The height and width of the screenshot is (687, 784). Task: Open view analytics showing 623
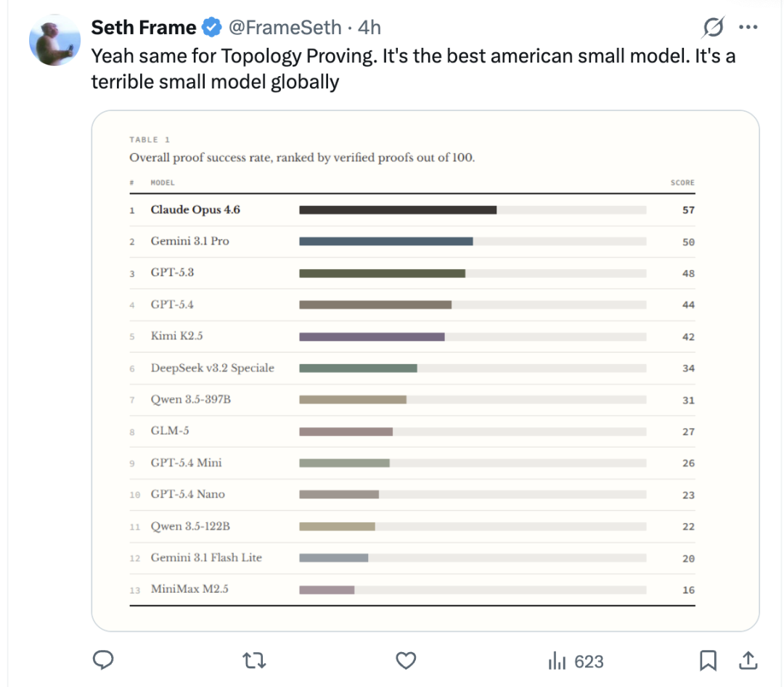pyautogui.click(x=575, y=661)
